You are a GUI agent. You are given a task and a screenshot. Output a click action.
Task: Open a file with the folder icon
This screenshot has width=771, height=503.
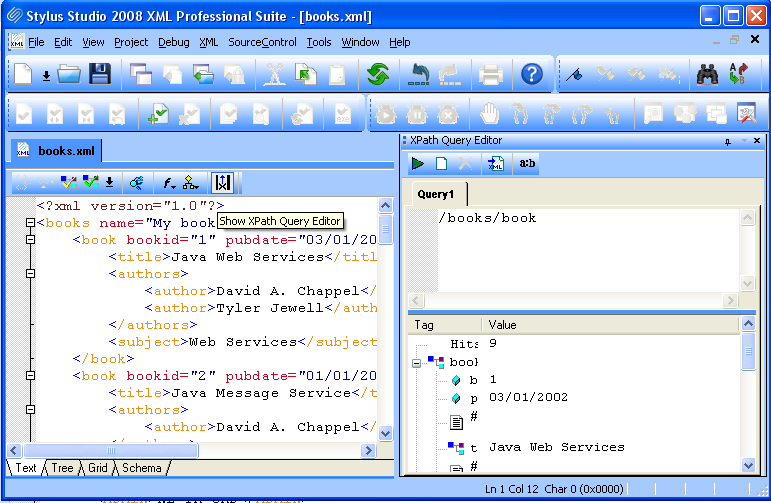(x=68, y=74)
